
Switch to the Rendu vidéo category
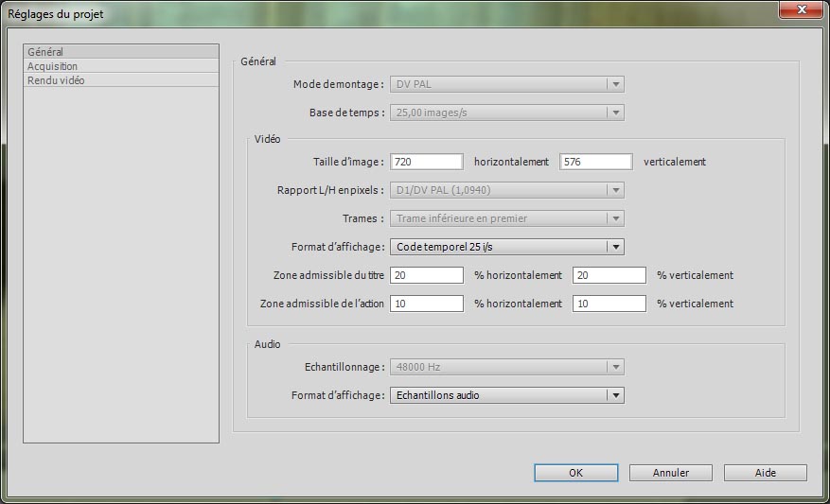pos(121,80)
